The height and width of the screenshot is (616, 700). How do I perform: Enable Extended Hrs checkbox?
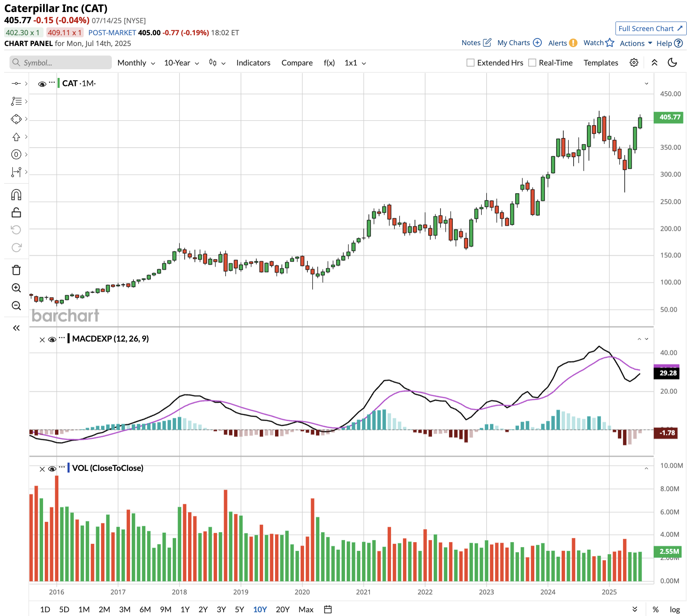(471, 63)
